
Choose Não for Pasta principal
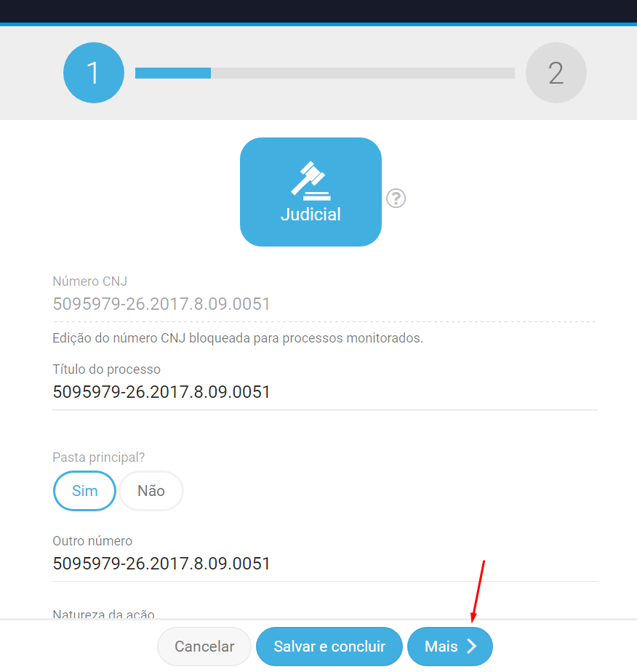coord(151,491)
